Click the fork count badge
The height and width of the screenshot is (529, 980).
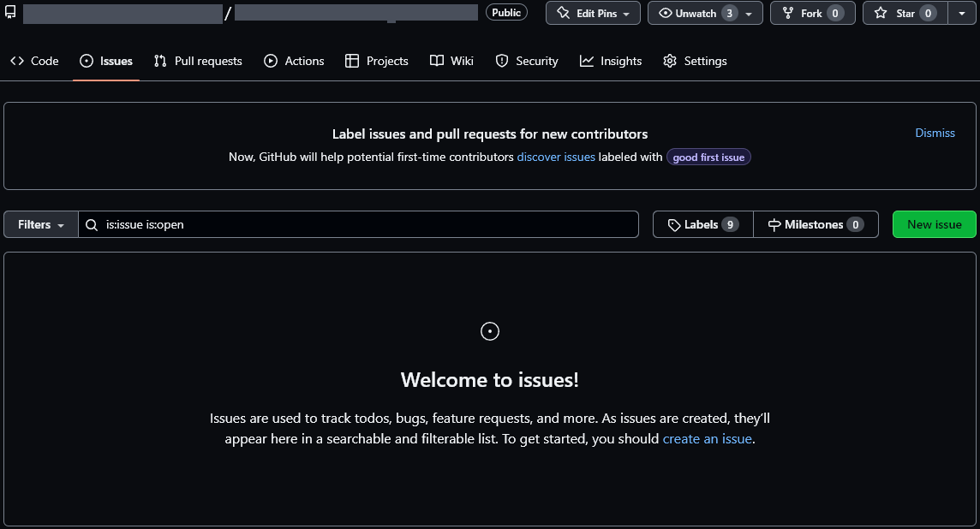point(835,13)
